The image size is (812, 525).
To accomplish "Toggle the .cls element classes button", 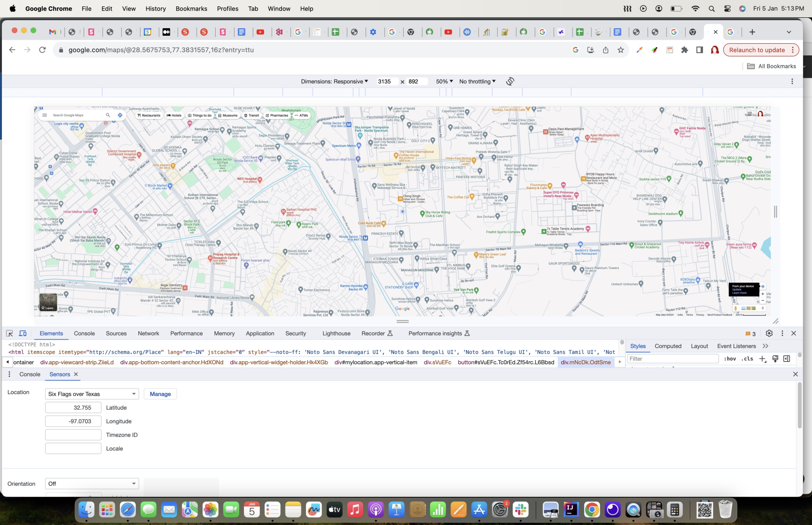I will click(747, 359).
